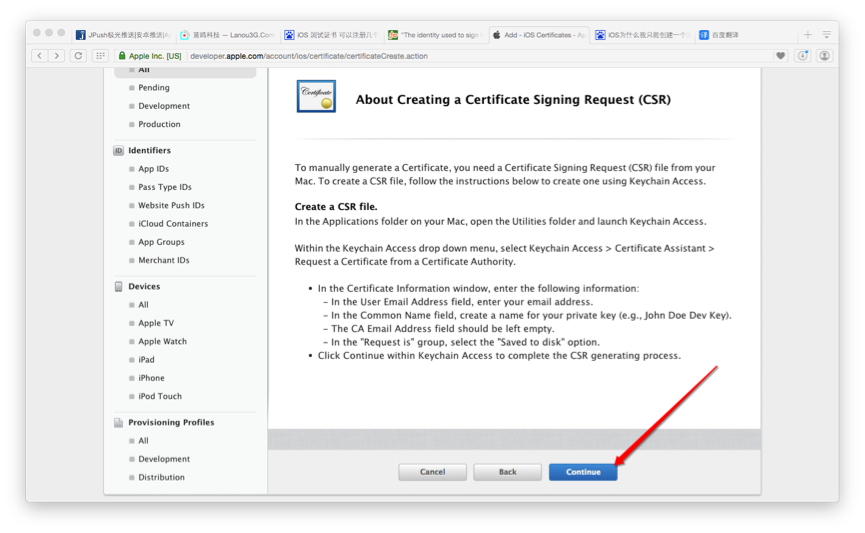Click the heart bookmark icon in address bar

(781, 56)
